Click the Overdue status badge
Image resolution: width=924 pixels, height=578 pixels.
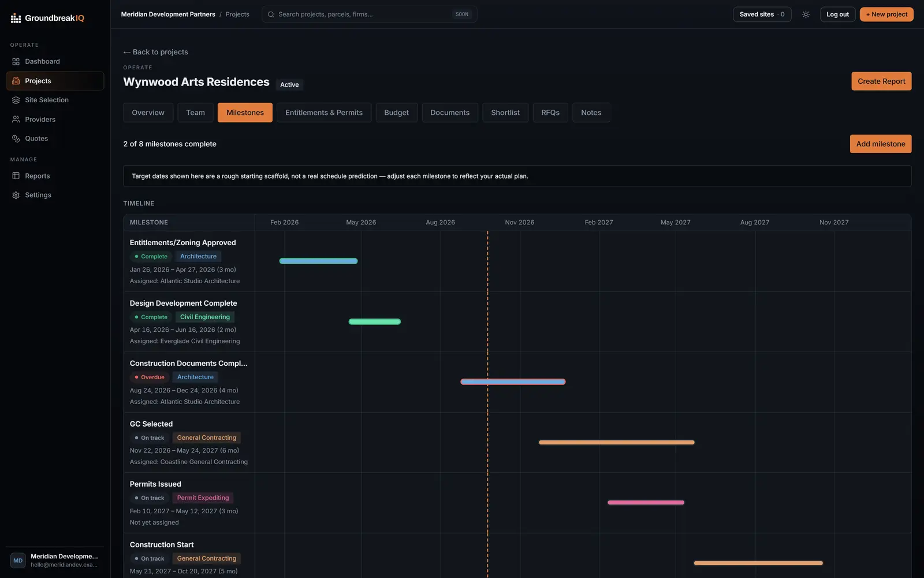[150, 377]
